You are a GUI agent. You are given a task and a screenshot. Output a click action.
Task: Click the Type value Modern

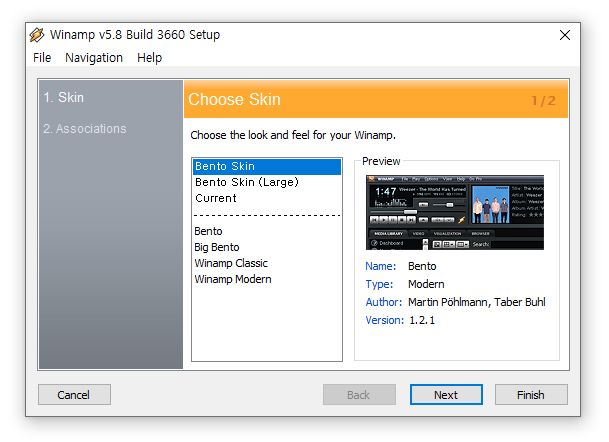426,284
